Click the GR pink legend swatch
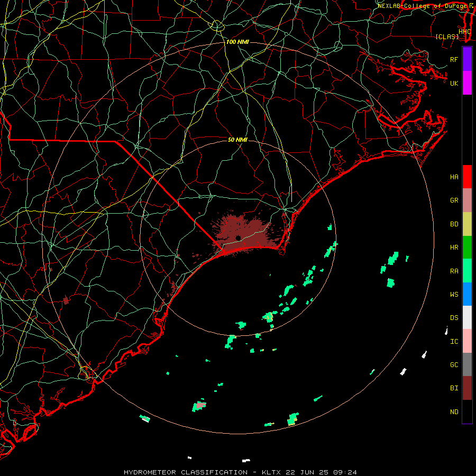Viewport: 476px width, 476px height. click(x=467, y=200)
